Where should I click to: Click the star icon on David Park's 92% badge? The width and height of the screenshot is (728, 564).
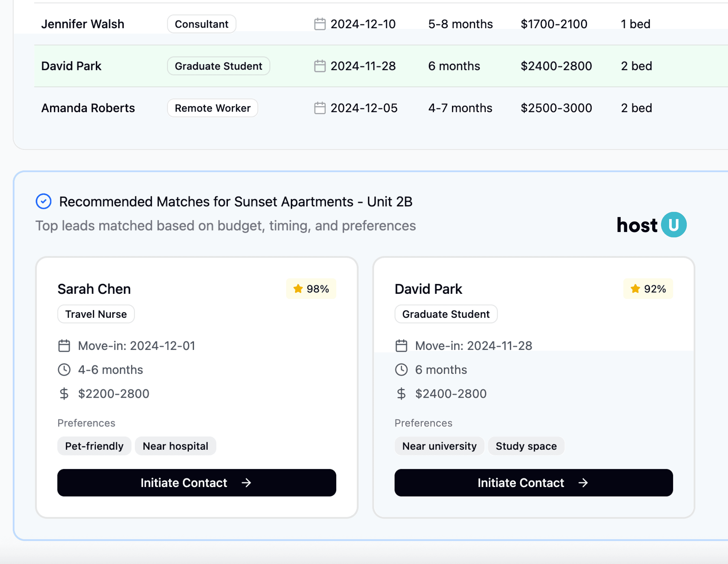pyautogui.click(x=635, y=289)
